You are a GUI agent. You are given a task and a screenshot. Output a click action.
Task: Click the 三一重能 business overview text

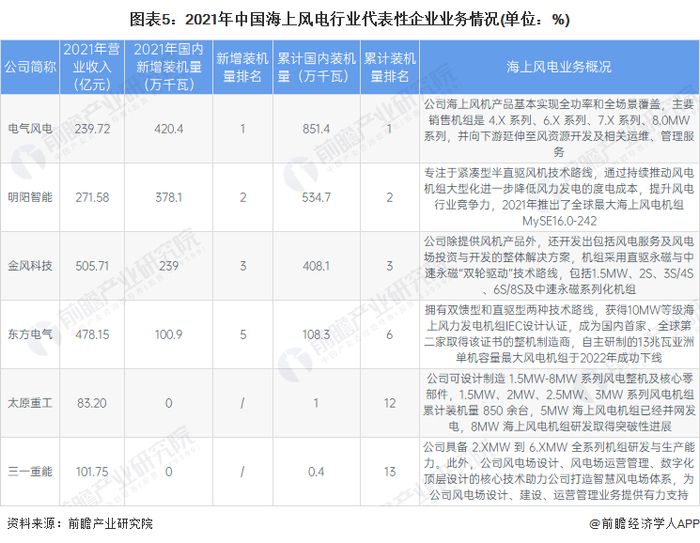tap(559, 471)
